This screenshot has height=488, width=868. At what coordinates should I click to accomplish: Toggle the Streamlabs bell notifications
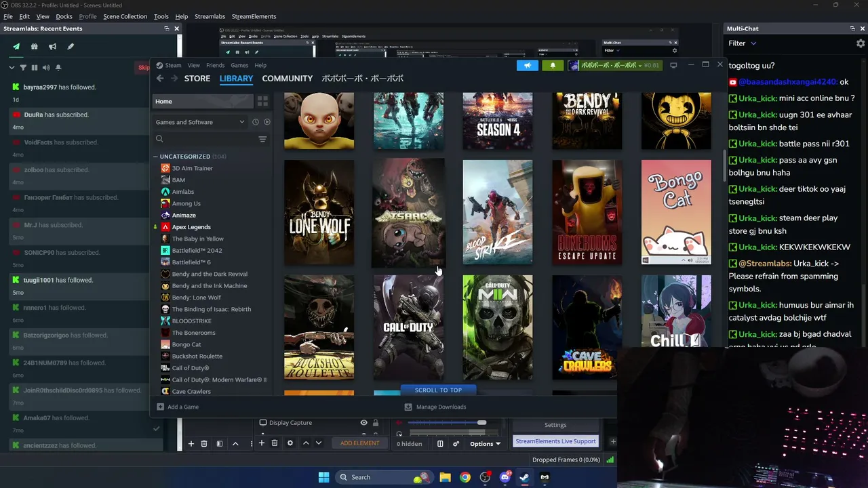click(58, 68)
